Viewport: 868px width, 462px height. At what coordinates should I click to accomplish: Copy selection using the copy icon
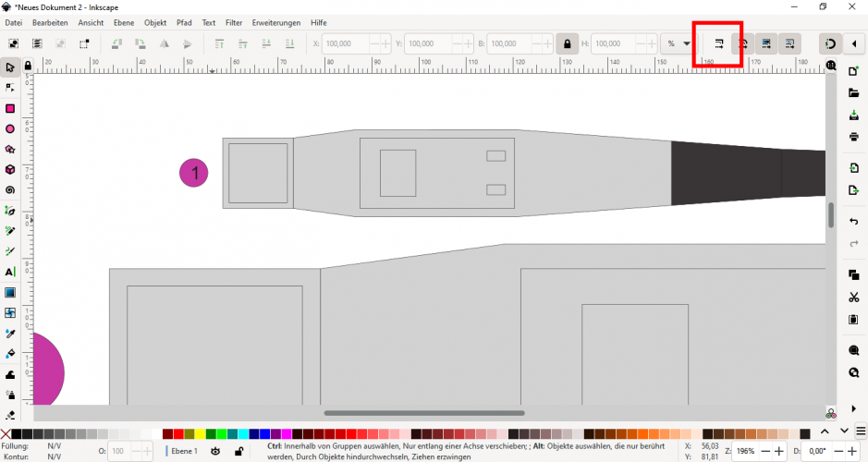pyautogui.click(x=853, y=275)
